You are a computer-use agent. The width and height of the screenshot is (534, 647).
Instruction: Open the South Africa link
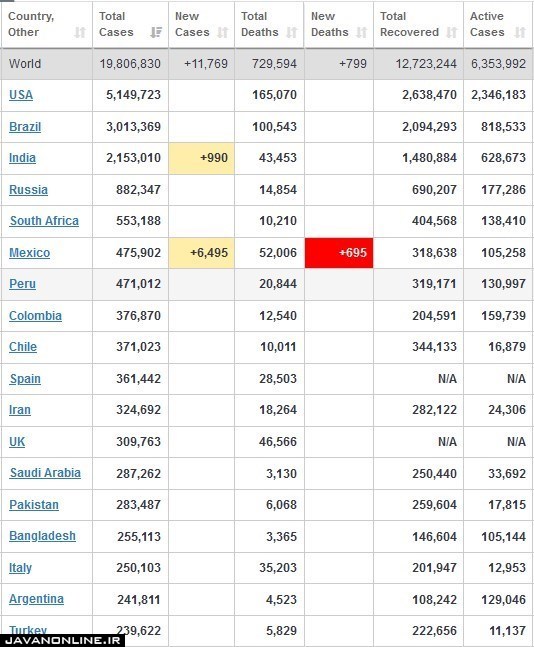pos(44,221)
